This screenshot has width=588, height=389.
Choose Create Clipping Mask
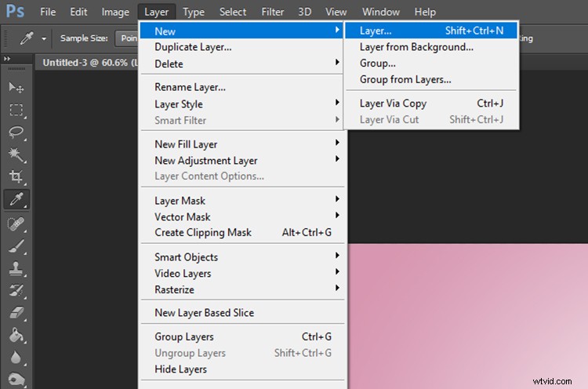click(241, 233)
